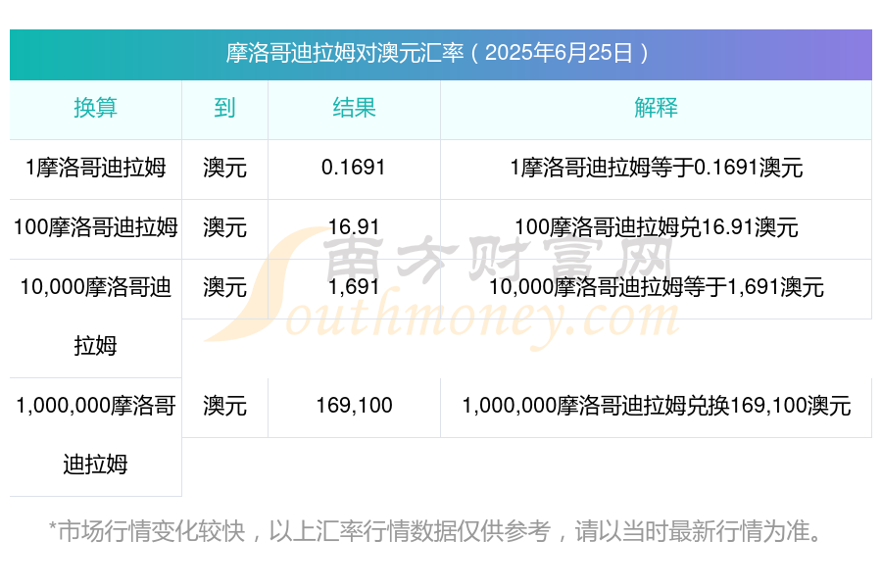Select the cell 10,000摩洛哥迪拉姆
This screenshot has width=882, height=588.
click(96, 317)
